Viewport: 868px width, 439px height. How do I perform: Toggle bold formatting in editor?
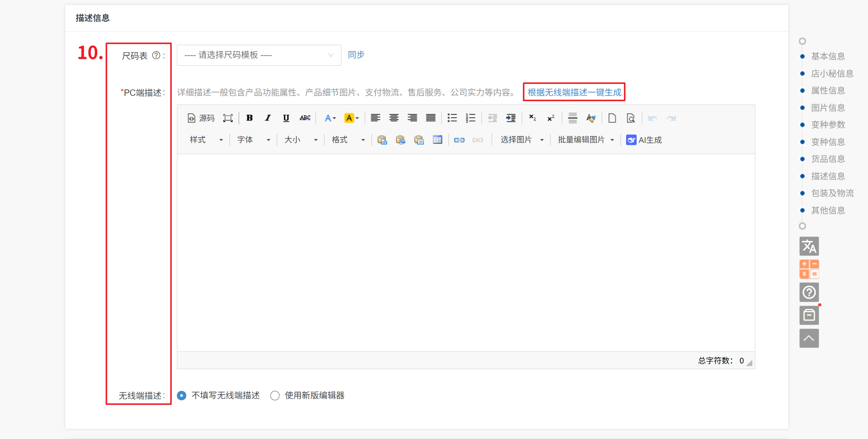pos(249,118)
